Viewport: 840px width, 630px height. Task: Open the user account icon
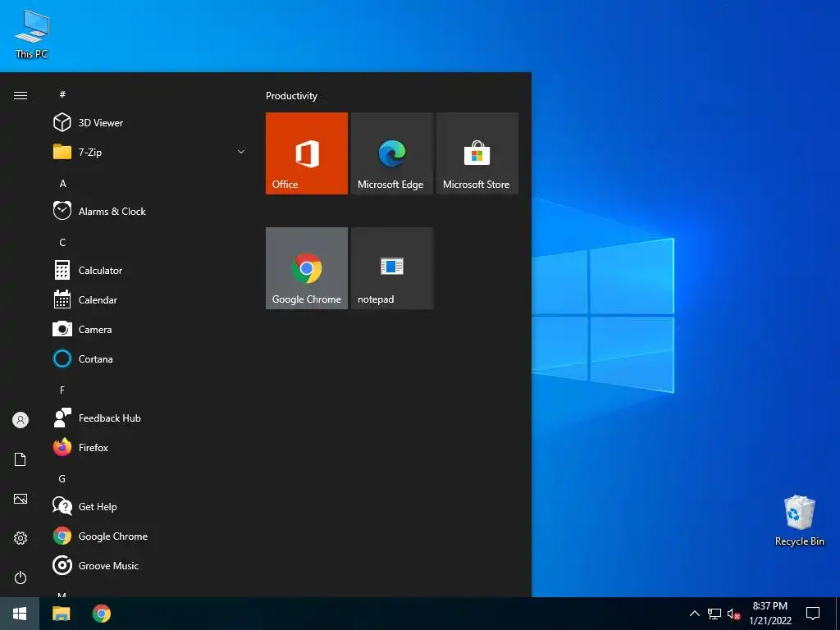coord(21,420)
